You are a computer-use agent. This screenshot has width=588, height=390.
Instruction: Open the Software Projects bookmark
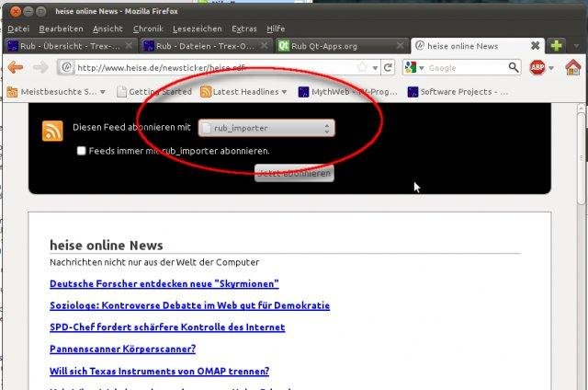click(x=458, y=92)
